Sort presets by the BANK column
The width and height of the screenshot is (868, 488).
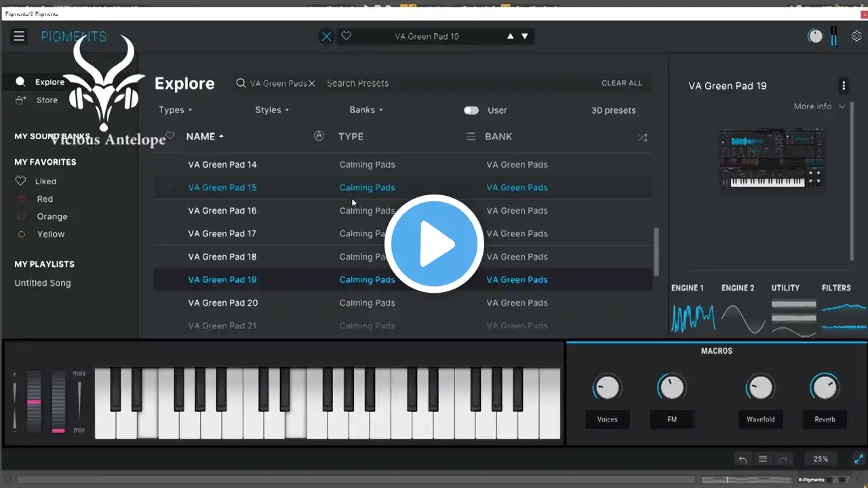click(498, 136)
